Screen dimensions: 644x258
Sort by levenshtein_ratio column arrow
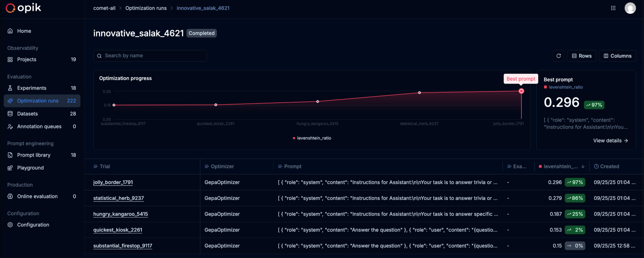tap(583, 166)
